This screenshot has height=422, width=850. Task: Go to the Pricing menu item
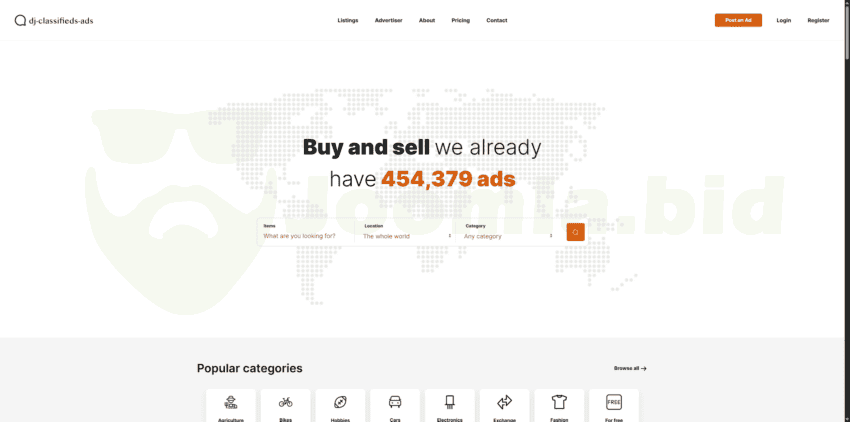[x=460, y=20]
